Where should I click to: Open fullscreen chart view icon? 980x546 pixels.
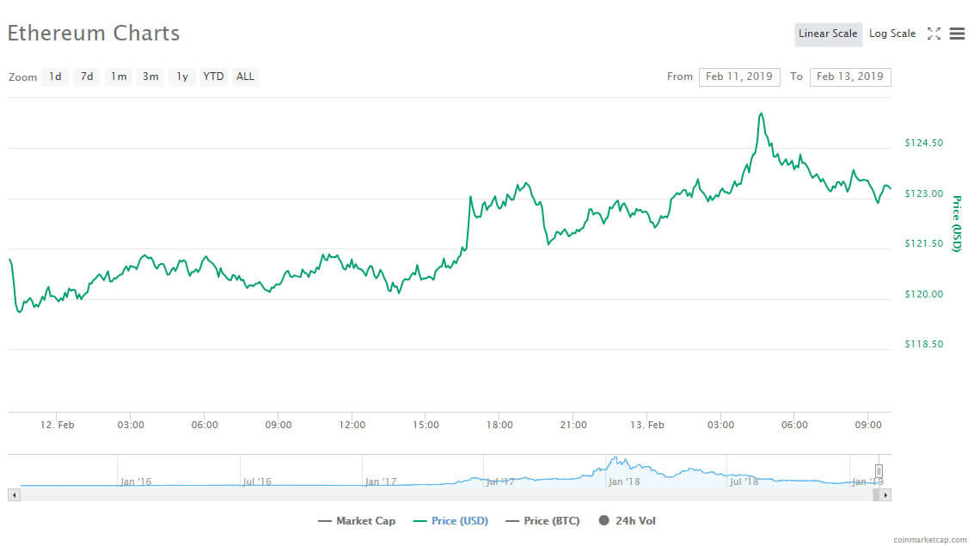[934, 34]
